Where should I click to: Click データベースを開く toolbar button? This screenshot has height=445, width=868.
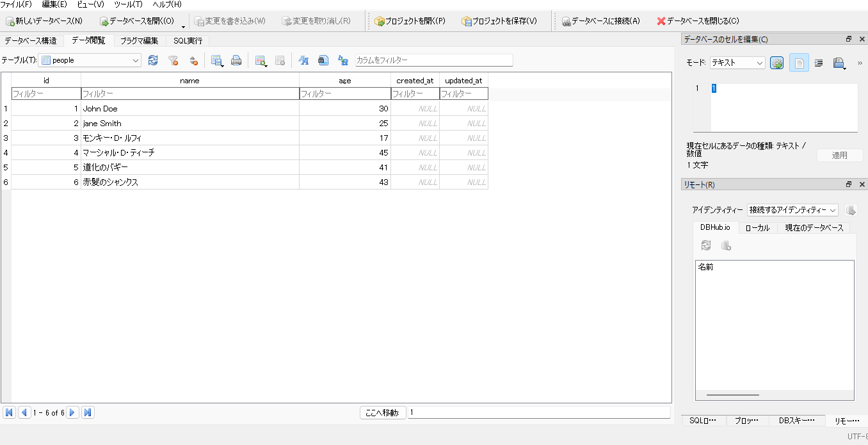coord(137,21)
